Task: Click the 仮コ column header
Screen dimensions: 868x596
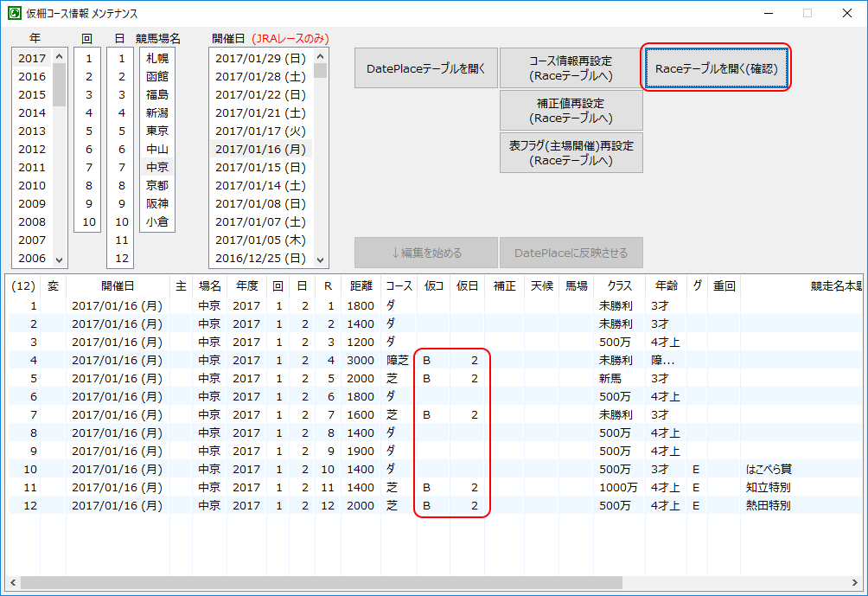Action: 433,285
